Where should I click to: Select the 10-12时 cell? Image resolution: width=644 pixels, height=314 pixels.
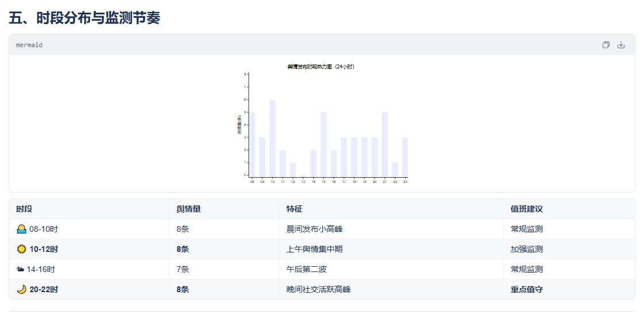(x=89, y=249)
